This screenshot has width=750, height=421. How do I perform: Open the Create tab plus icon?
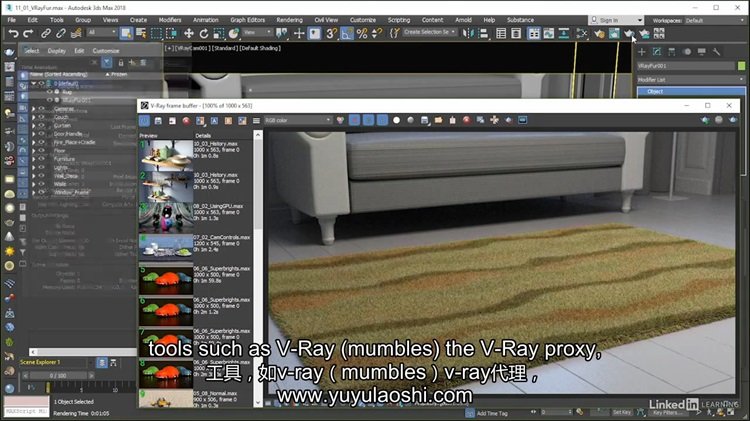[x=642, y=51]
